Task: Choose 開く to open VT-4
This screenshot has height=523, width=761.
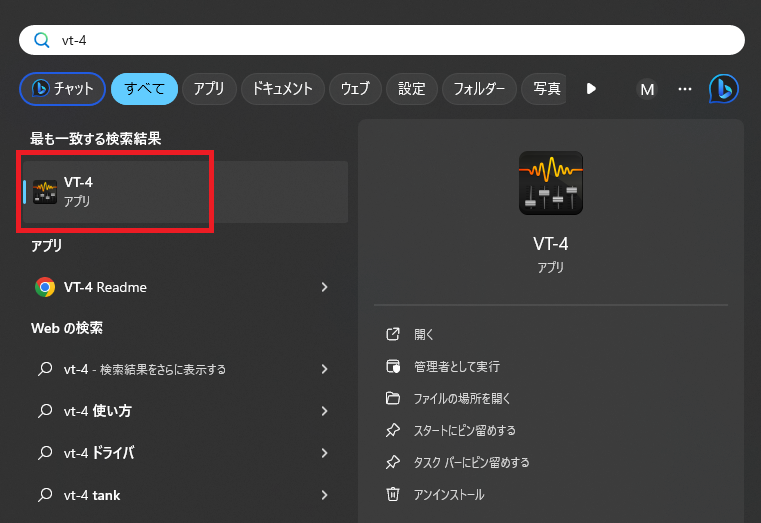Action: tap(423, 334)
